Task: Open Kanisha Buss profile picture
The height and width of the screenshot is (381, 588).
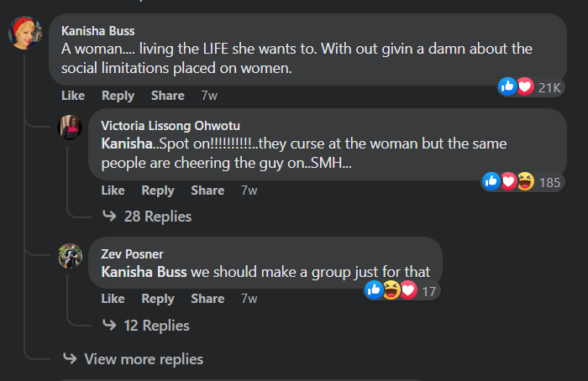Action: pos(25,33)
